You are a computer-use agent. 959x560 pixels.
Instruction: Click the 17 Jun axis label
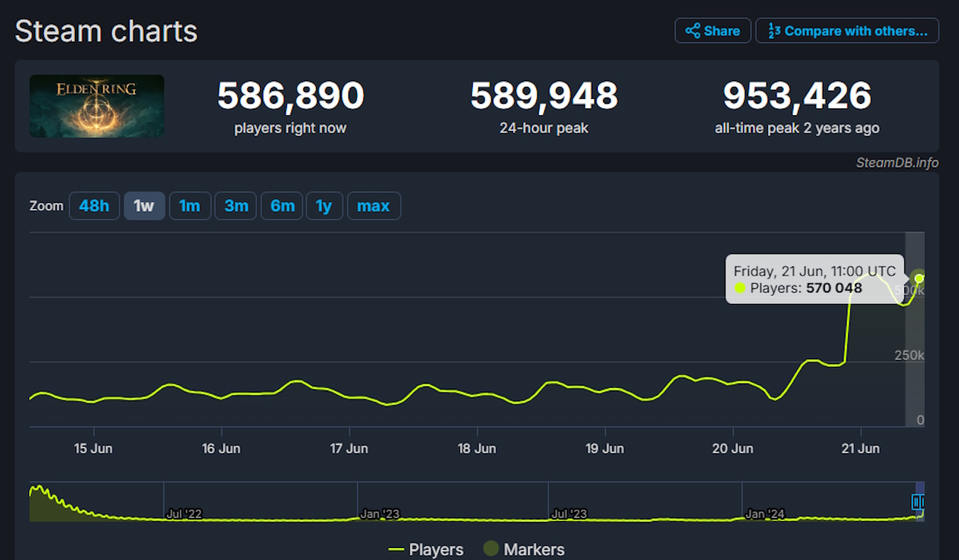click(349, 448)
